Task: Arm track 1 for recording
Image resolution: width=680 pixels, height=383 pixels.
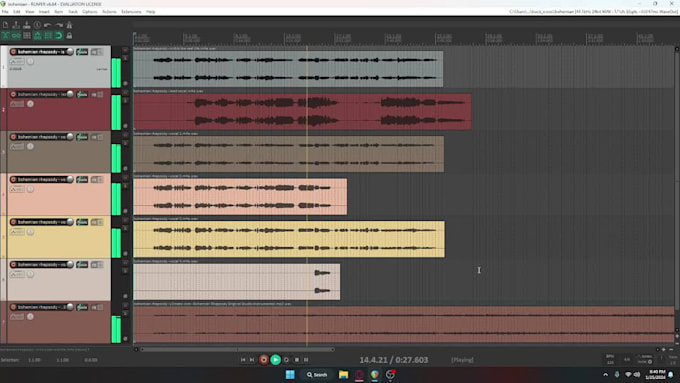Action: (x=13, y=52)
